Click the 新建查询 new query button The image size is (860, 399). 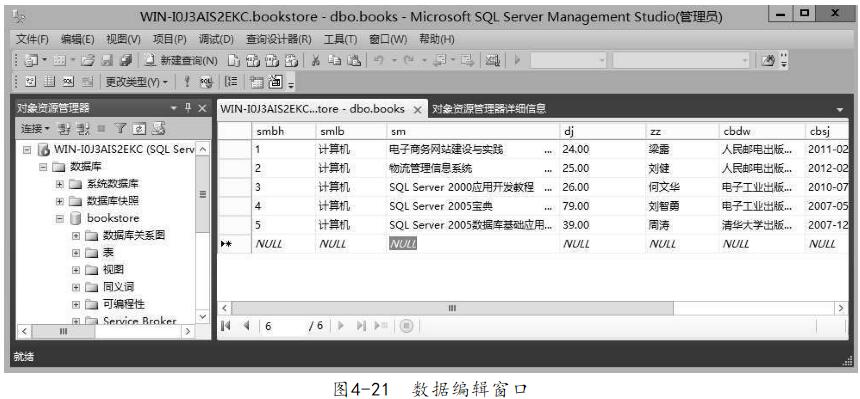click(181, 60)
